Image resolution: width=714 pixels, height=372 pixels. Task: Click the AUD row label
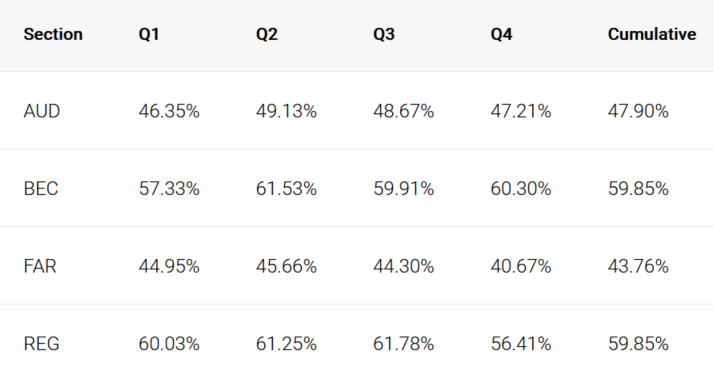(x=41, y=111)
